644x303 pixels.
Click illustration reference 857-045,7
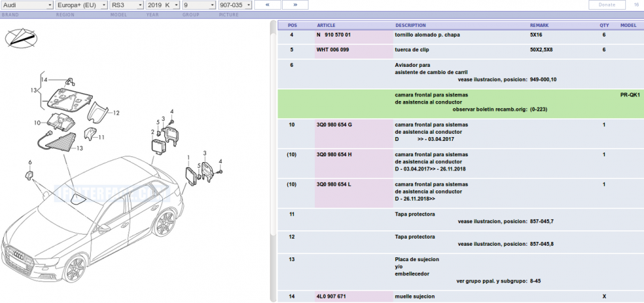pos(542,221)
